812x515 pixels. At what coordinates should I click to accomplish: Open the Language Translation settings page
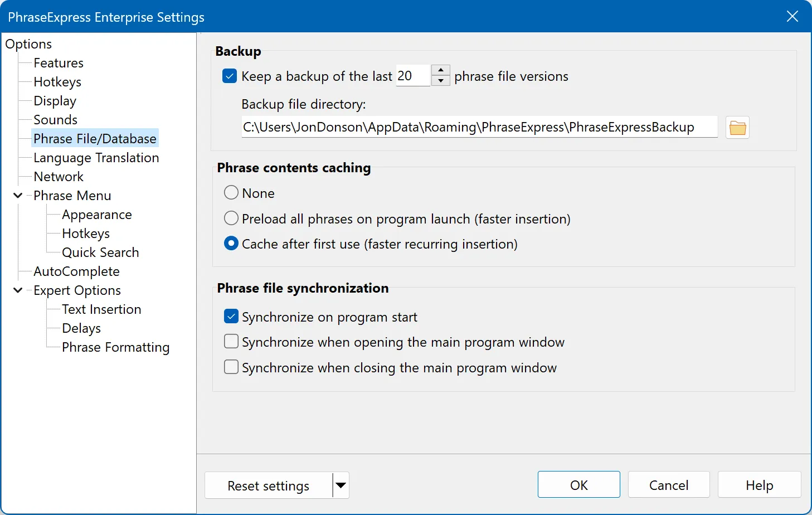(x=96, y=158)
